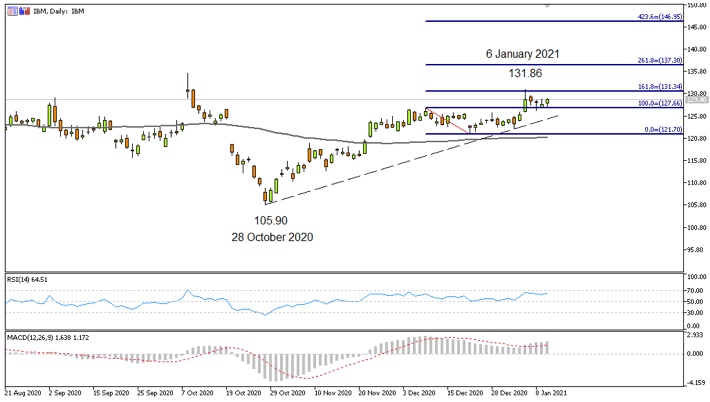This screenshot has height=402, width=710.
Task: Click the 100.80 price axis label
Action: [x=698, y=228]
